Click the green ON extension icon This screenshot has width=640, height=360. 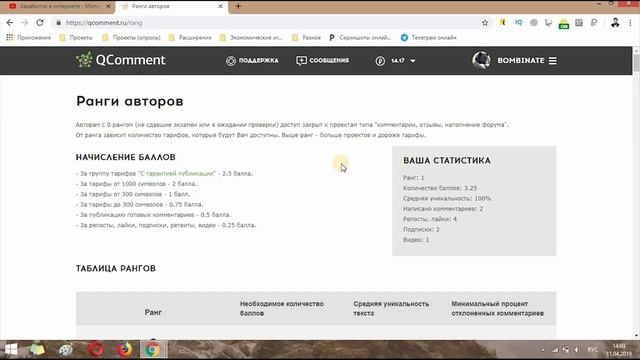[x=564, y=24]
